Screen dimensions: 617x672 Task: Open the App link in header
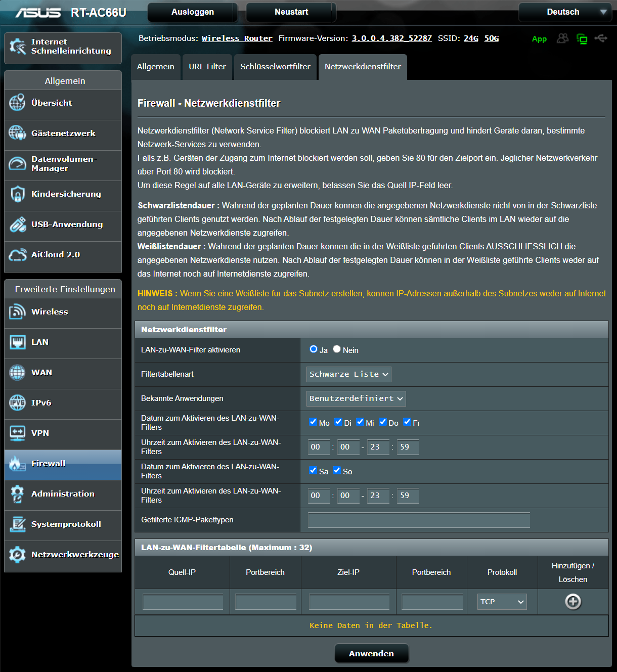click(539, 39)
